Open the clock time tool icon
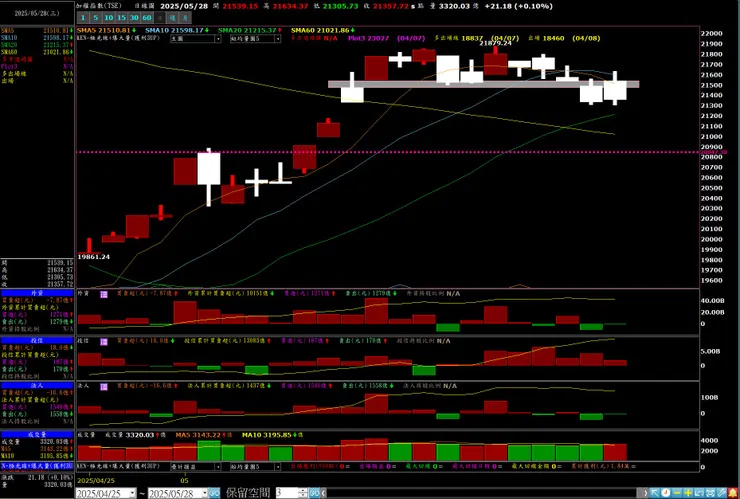 [666, 493]
